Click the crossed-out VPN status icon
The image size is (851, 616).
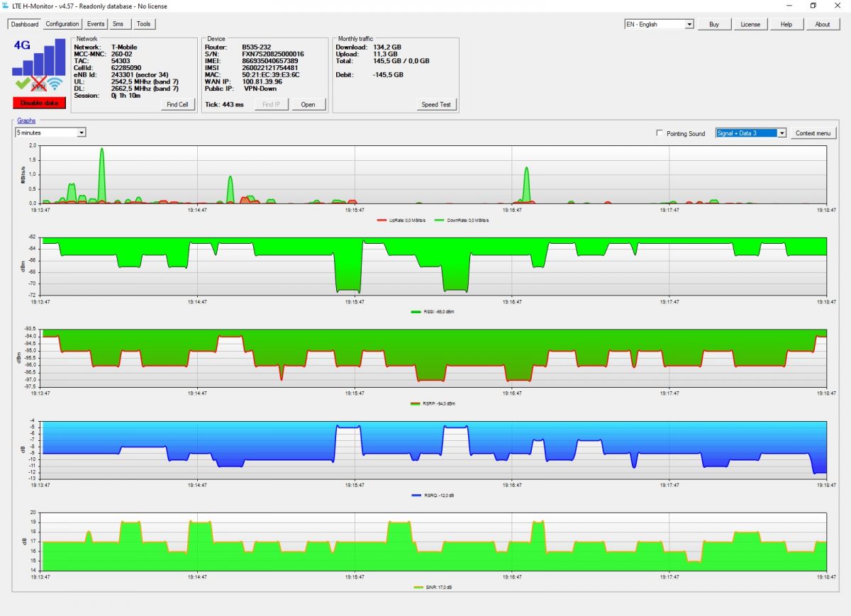click(39, 84)
